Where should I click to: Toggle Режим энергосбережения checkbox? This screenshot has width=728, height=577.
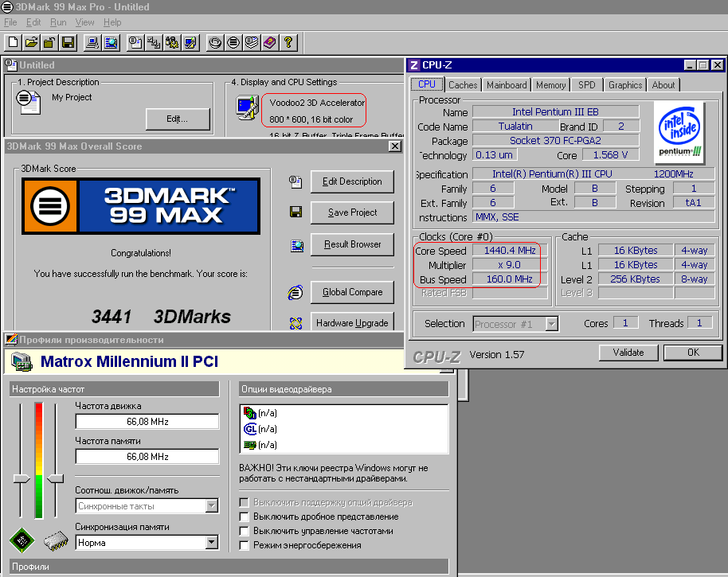(244, 545)
